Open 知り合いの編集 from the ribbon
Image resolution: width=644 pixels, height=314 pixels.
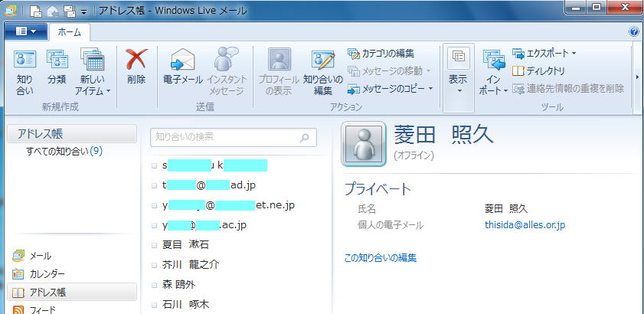(323, 73)
